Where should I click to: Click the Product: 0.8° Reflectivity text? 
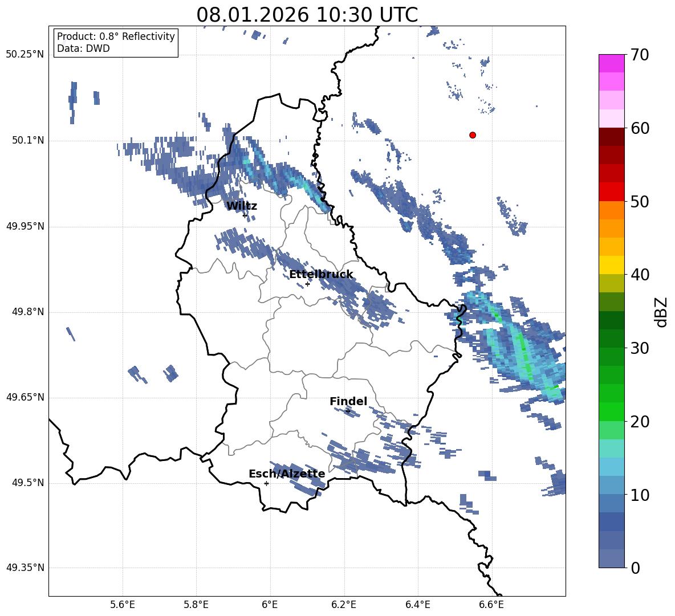(116, 36)
